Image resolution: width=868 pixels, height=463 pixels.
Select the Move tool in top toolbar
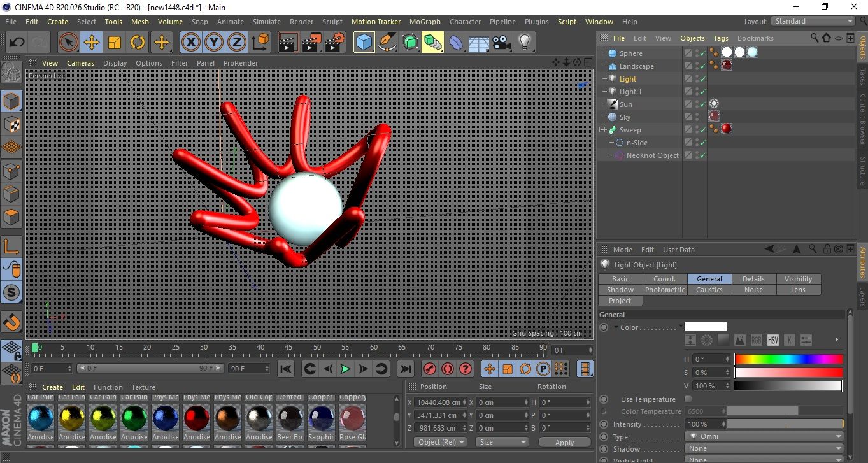point(92,43)
